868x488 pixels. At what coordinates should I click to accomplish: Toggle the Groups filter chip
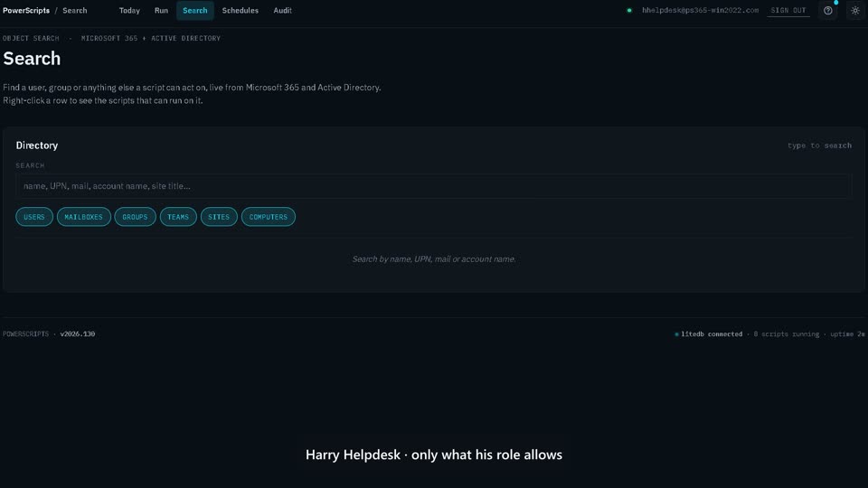(135, 217)
